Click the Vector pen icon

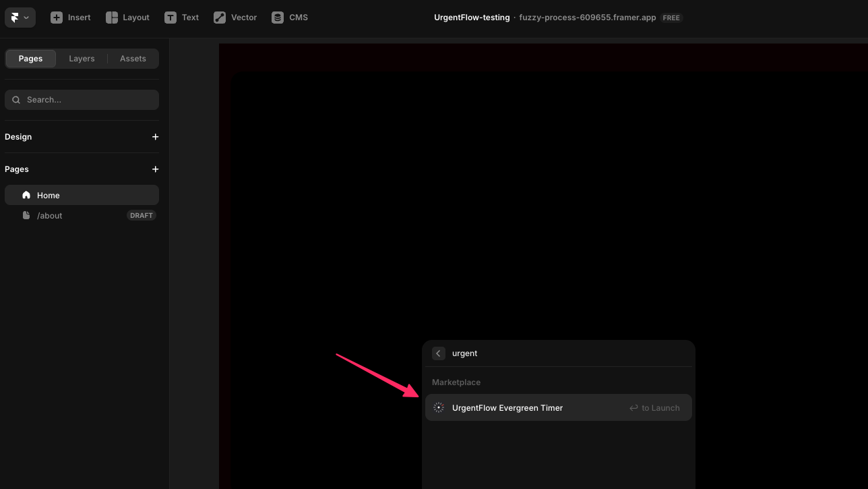[x=220, y=18]
